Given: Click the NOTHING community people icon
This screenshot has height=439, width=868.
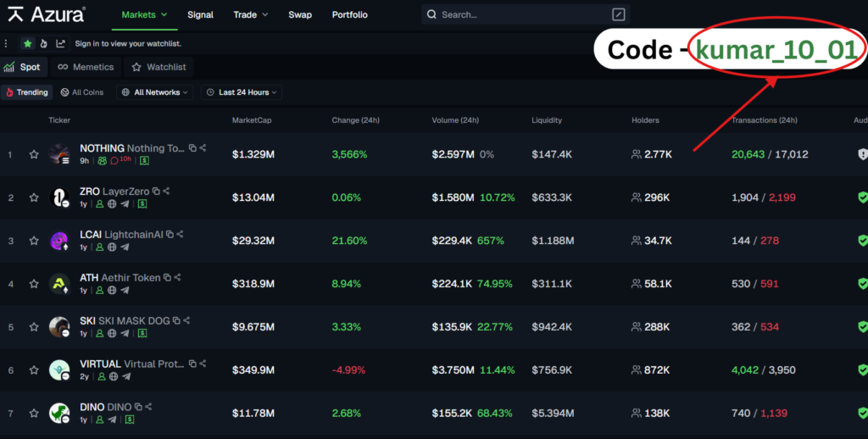Looking at the screenshot, I should click(103, 161).
